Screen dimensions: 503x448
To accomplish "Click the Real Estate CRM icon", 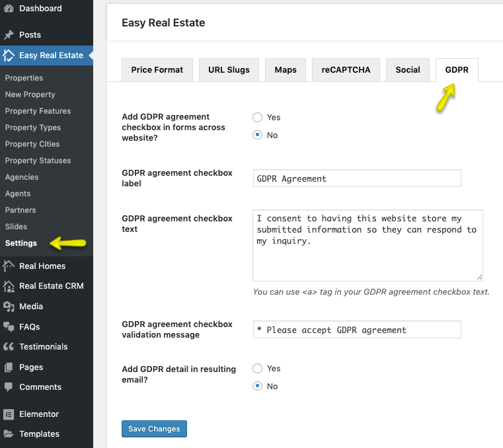I will tap(9, 286).
